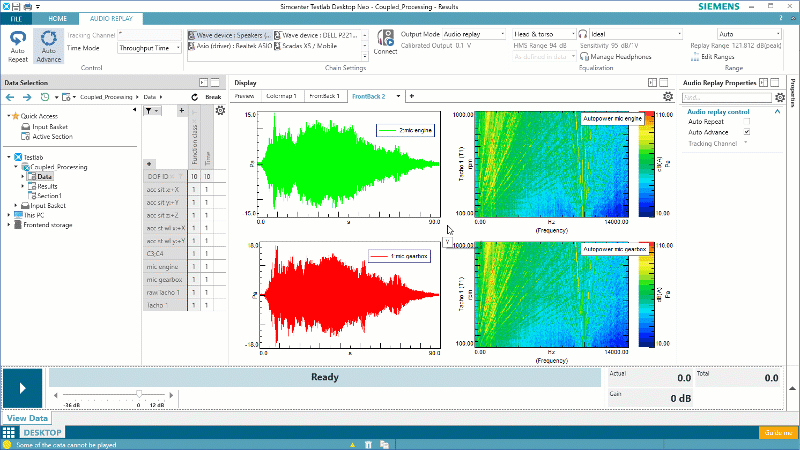Viewport: 800px width, 450px height.
Task: Select the Wave device Speakers checkbox
Action: pyautogui.click(x=191, y=34)
